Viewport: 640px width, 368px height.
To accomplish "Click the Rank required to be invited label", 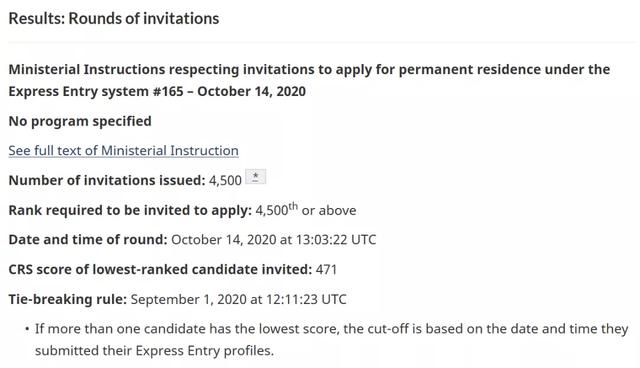I will [x=130, y=210].
